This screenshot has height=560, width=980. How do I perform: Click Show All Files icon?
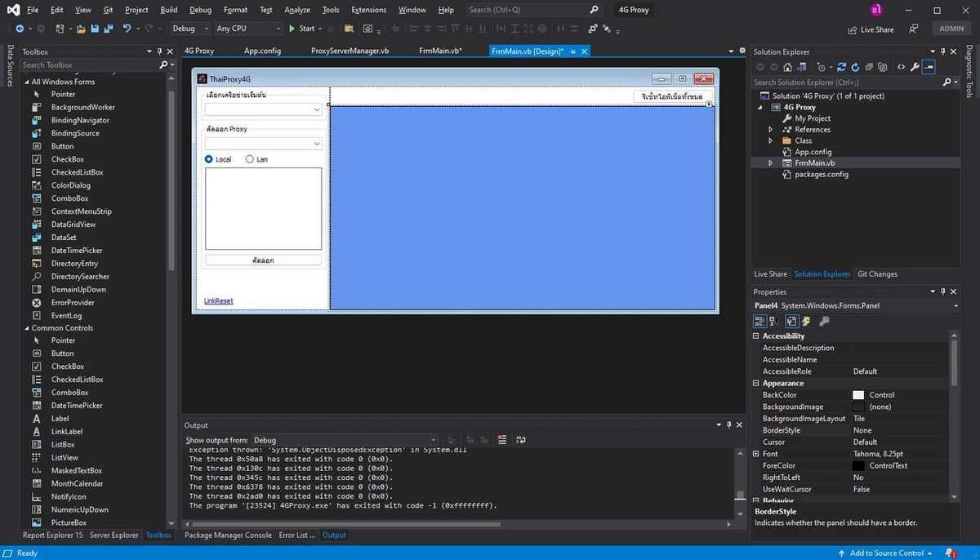[882, 67]
